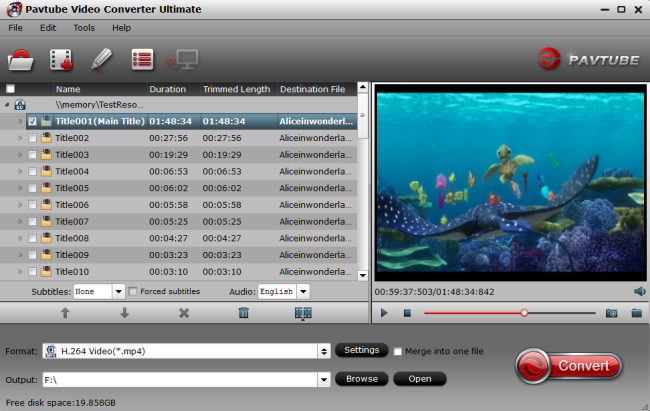This screenshot has width=650, height=411.
Task: Click the Pavtube logo at top right
Action: pyautogui.click(x=589, y=59)
